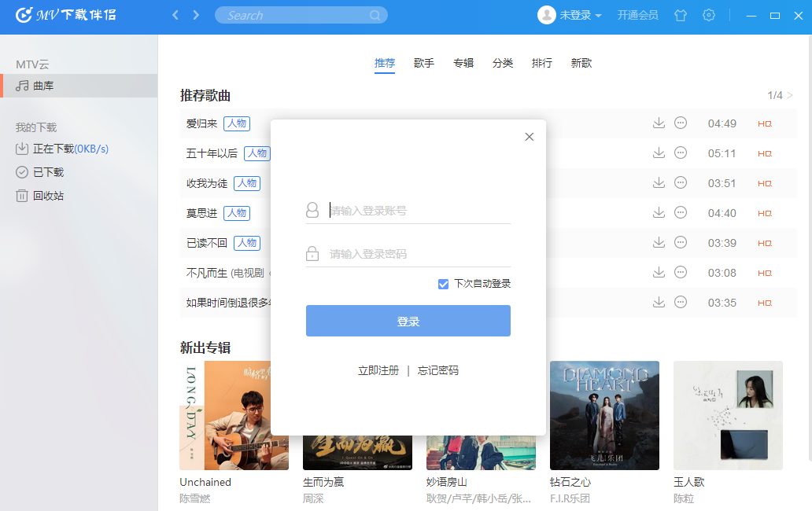The width and height of the screenshot is (812, 511).
Task: Click the 忘记密码 link
Action: 438,370
